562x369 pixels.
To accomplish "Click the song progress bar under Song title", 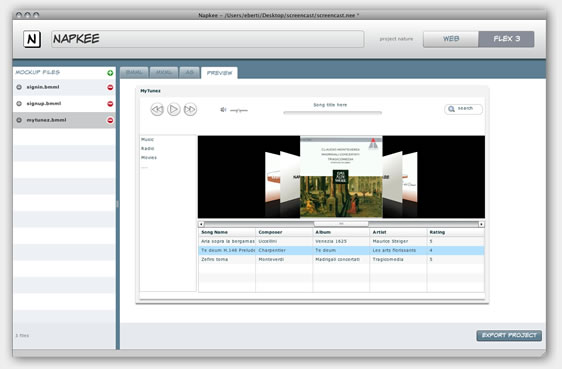I will 332,112.
